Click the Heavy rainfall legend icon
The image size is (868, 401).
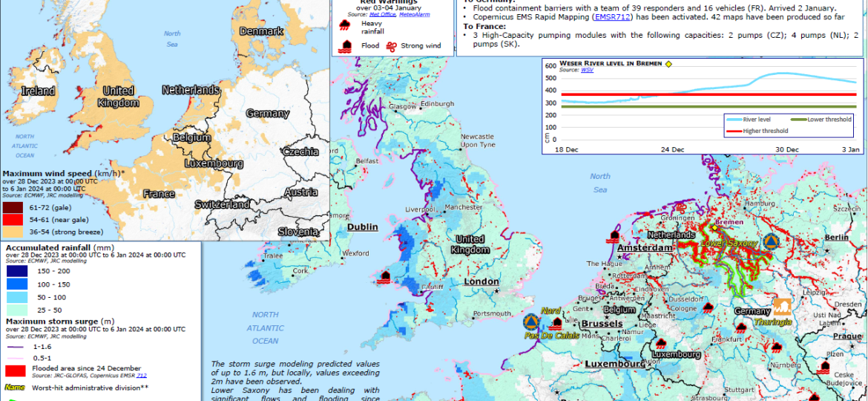click(x=345, y=26)
